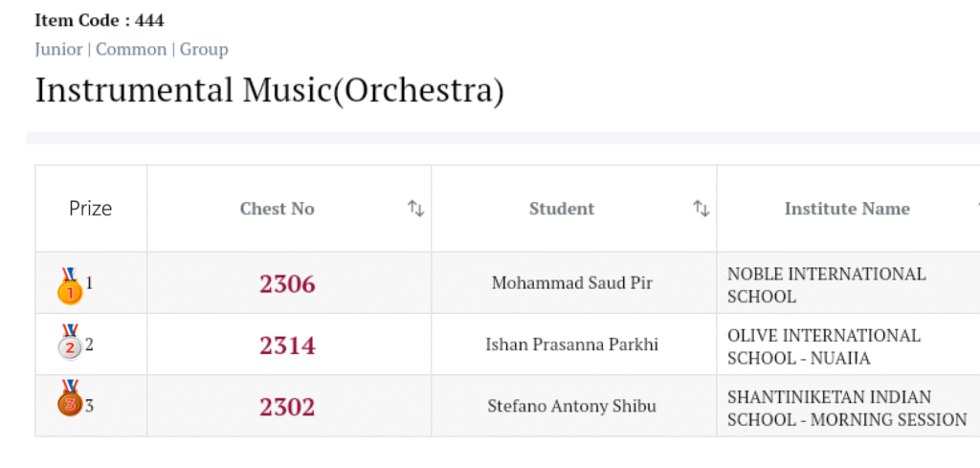Sort table by Chest No arrows
The height and width of the screenshot is (468, 980).
415,209
